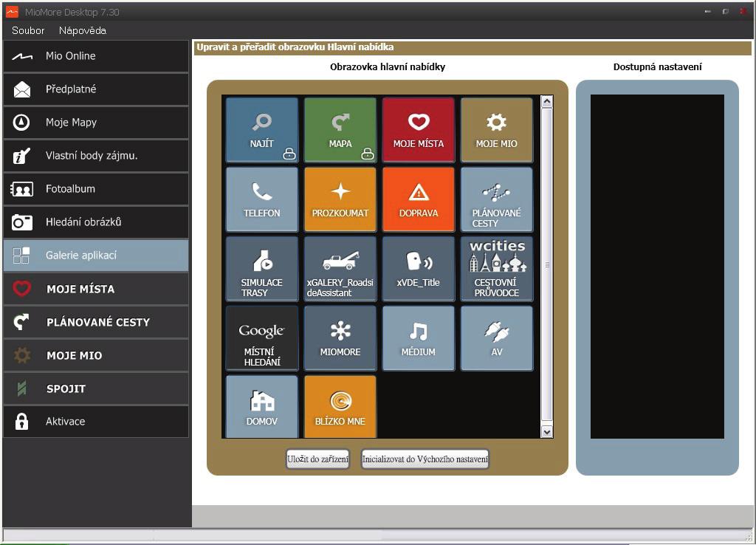Select the MIOMORE tile

pos(340,338)
